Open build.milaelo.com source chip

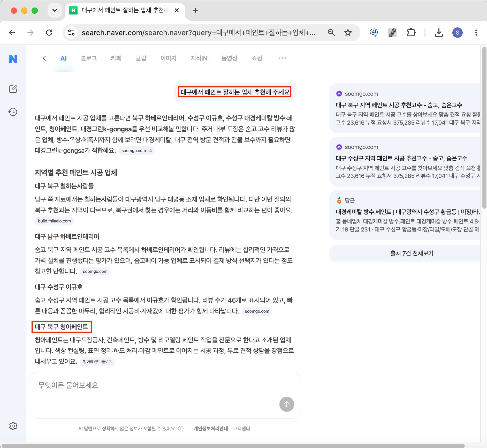[54, 221]
